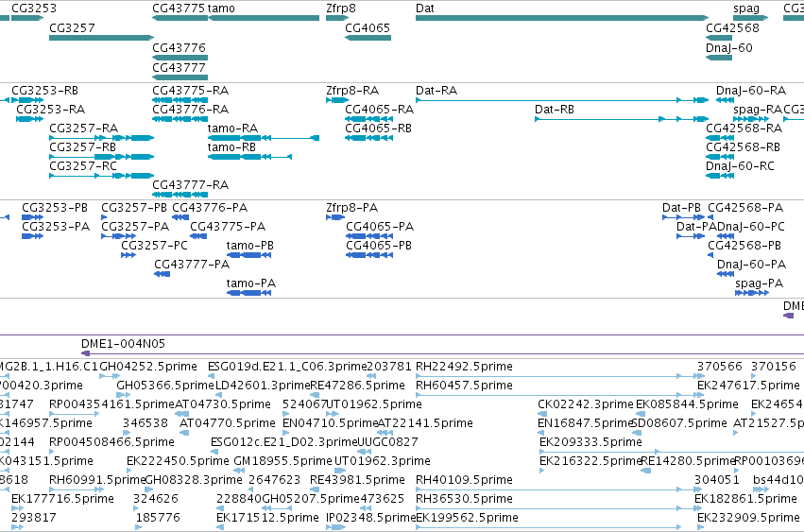The image size is (804, 532).
Task: Select transcript tamo-RA
Action: click(232, 129)
